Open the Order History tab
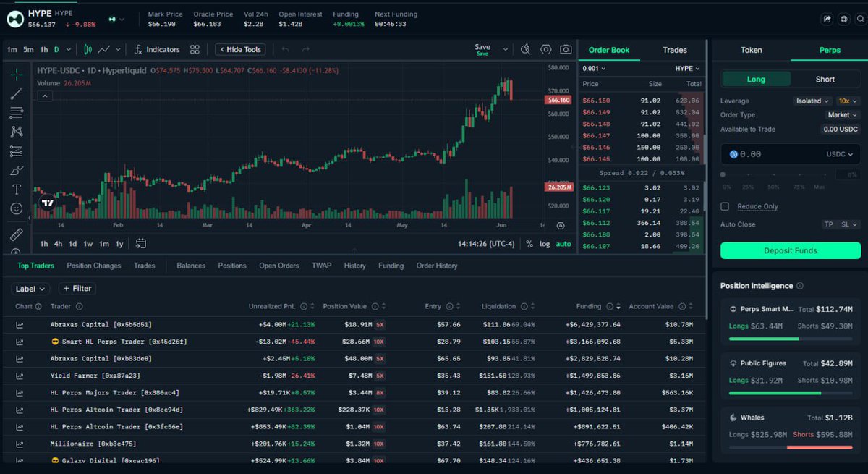The width and height of the screenshot is (868, 474). [437, 266]
